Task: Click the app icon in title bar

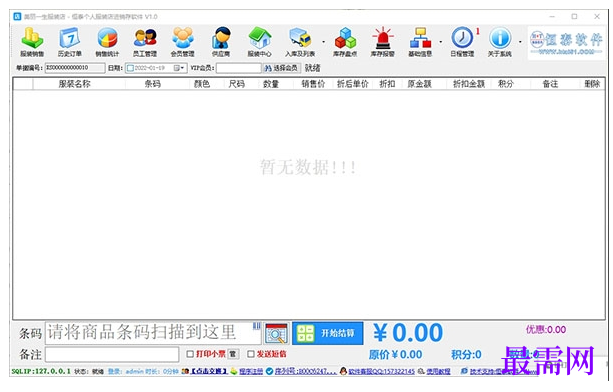Action: (17, 16)
